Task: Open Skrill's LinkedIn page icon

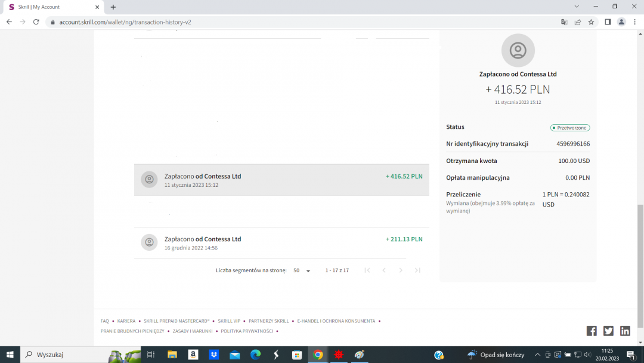Action: pyautogui.click(x=625, y=331)
